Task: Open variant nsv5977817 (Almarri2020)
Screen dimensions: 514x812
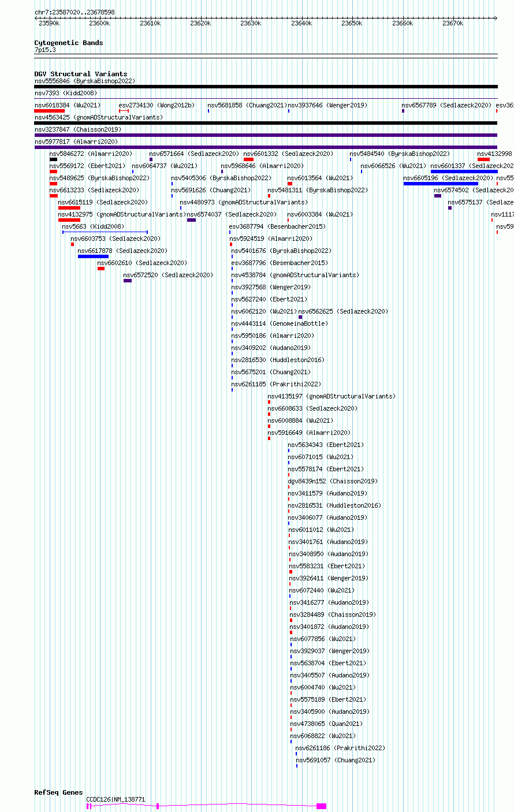Action: click(76, 141)
